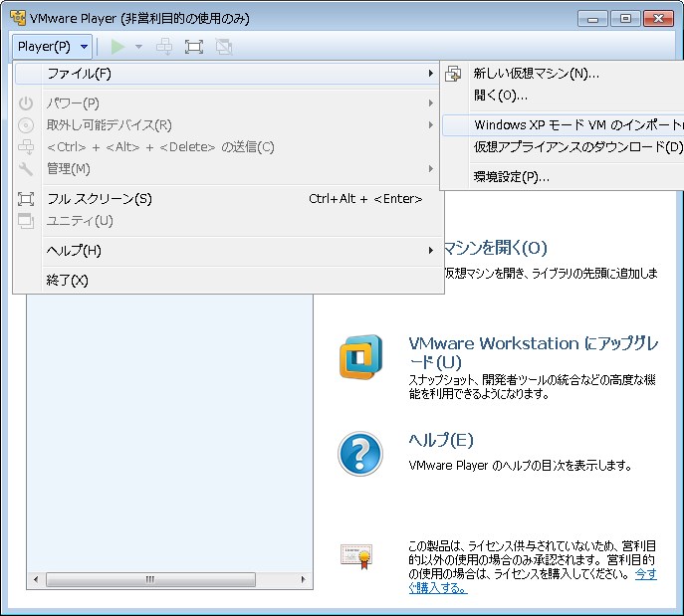The width and height of the screenshot is (684, 616).
Task: Choose 仮想アプライアンスのダウンロード(D)
Action: [x=564, y=147]
